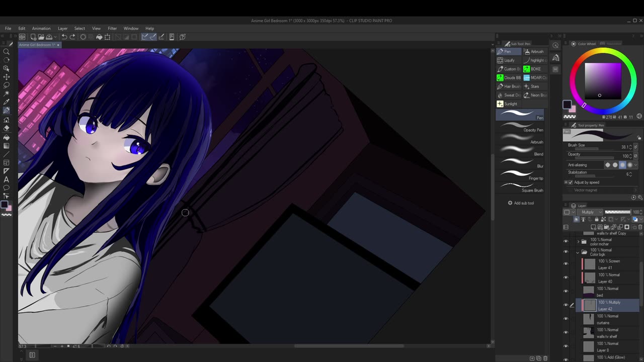Click the Redo arrow in command bar
Viewport: 644px width, 362px height.
click(72, 37)
